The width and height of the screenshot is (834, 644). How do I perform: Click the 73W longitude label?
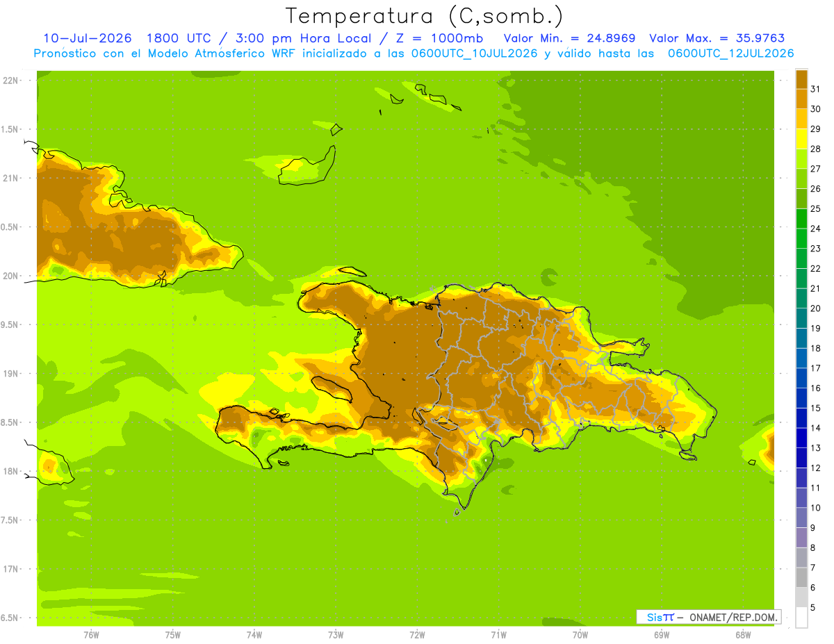coord(336,634)
